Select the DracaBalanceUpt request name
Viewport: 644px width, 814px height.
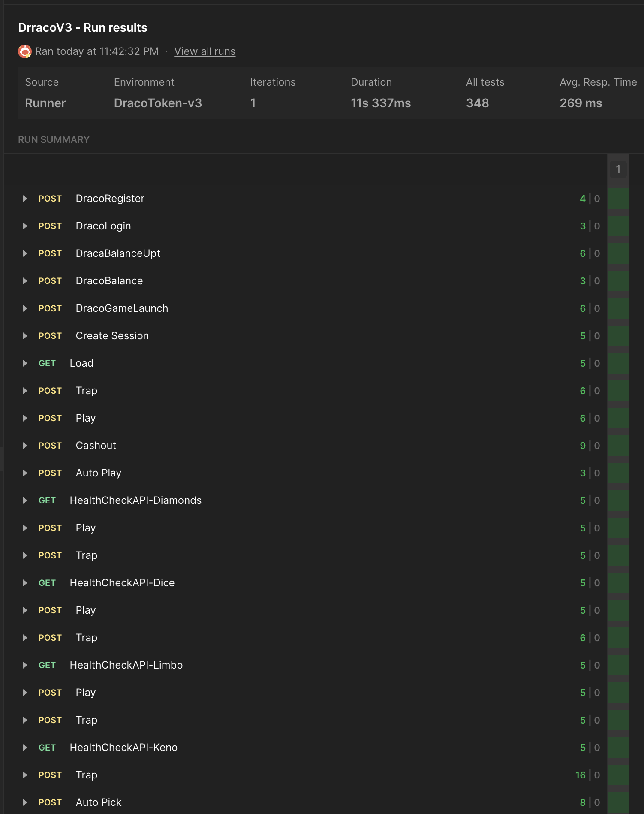point(118,253)
